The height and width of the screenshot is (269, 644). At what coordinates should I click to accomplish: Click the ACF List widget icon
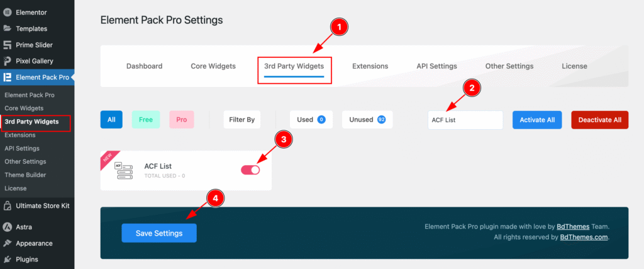[x=124, y=171]
